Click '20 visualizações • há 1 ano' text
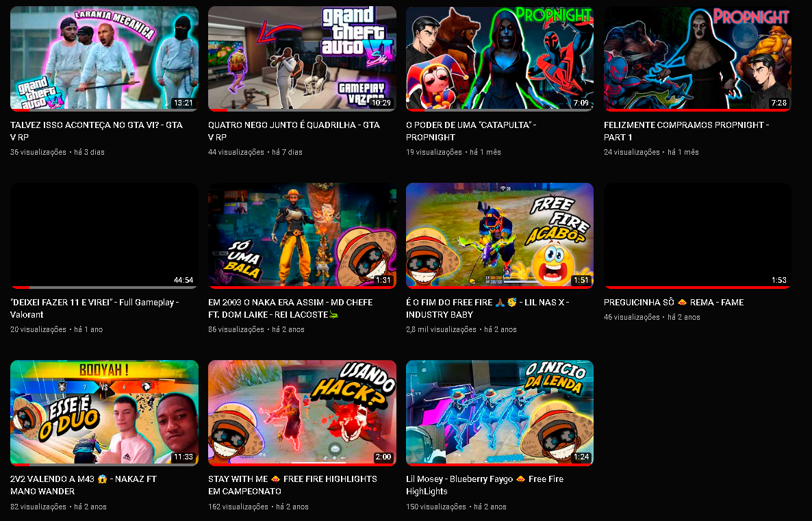The width and height of the screenshot is (812, 521). coord(56,329)
